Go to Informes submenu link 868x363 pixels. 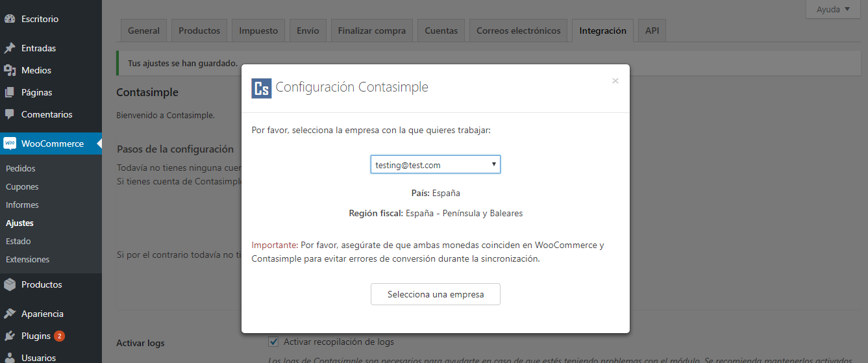point(22,205)
